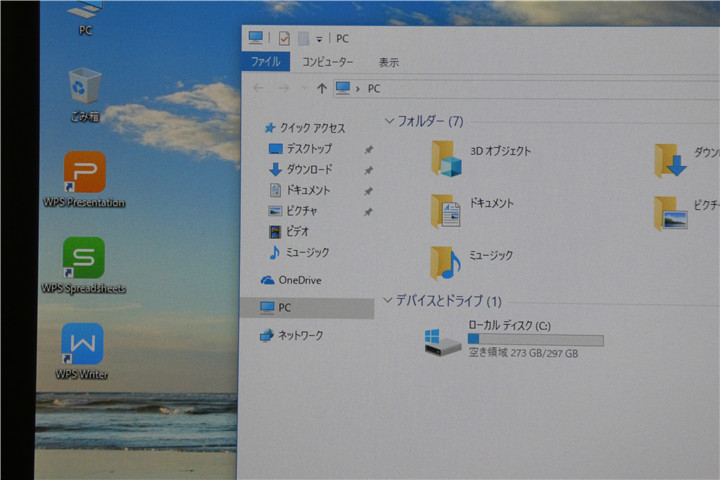Select OneDrive in navigation pane
Image resolution: width=720 pixels, height=480 pixels.
click(299, 280)
